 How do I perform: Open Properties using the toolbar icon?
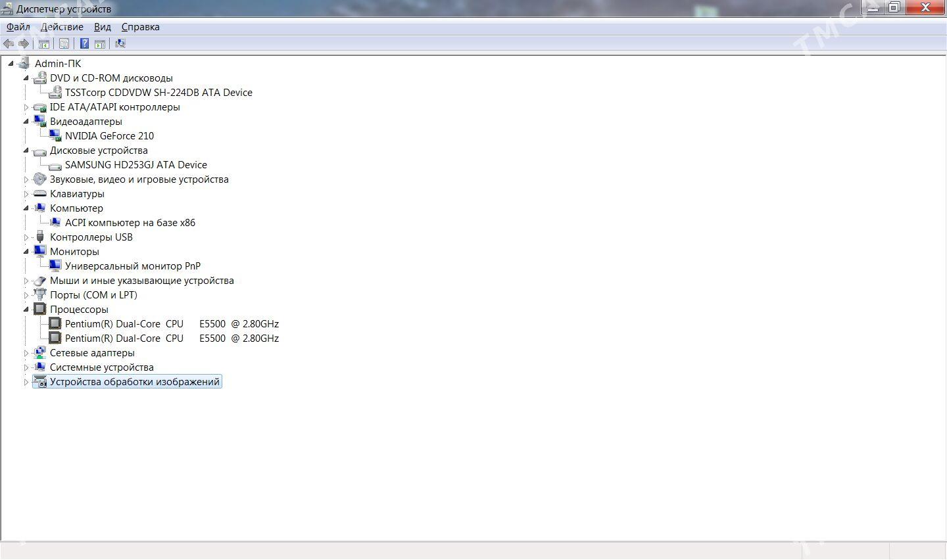coord(64,43)
